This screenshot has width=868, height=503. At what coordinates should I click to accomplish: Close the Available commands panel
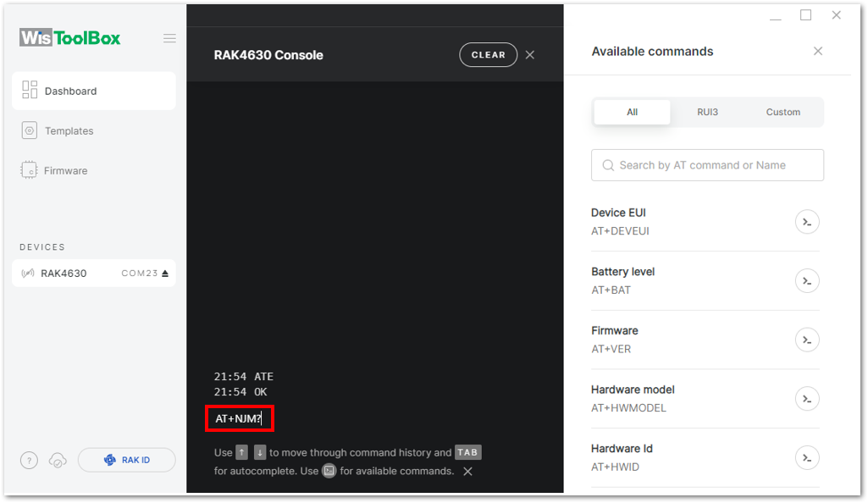click(x=818, y=51)
